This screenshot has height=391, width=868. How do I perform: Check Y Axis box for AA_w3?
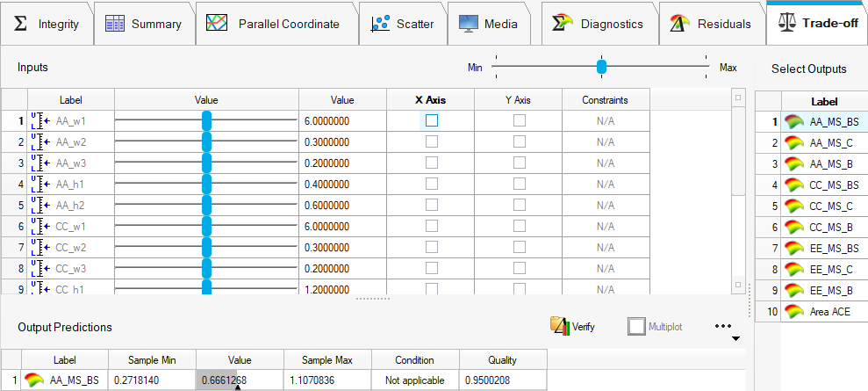pyautogui.click(x=520, y=163)
